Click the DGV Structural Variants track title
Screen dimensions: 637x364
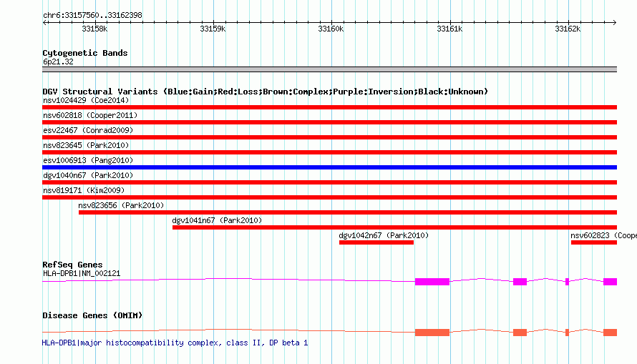(x=266, y=92)
